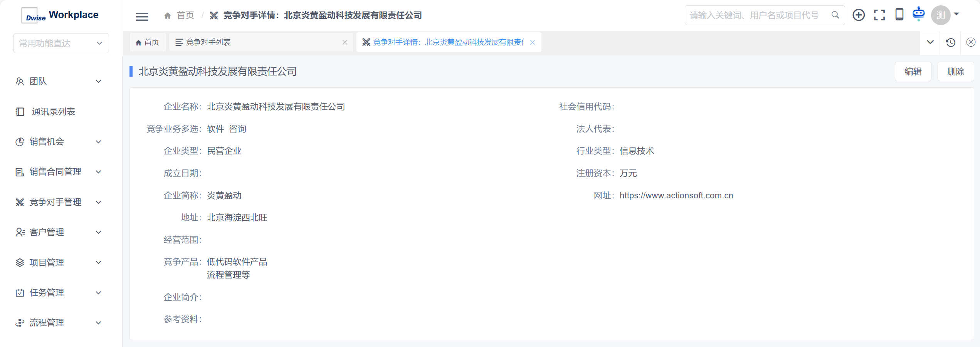Toggle the hamburger sidebar menu icon
This screenshot has width=980, height=347.
(x=142, y=16)
